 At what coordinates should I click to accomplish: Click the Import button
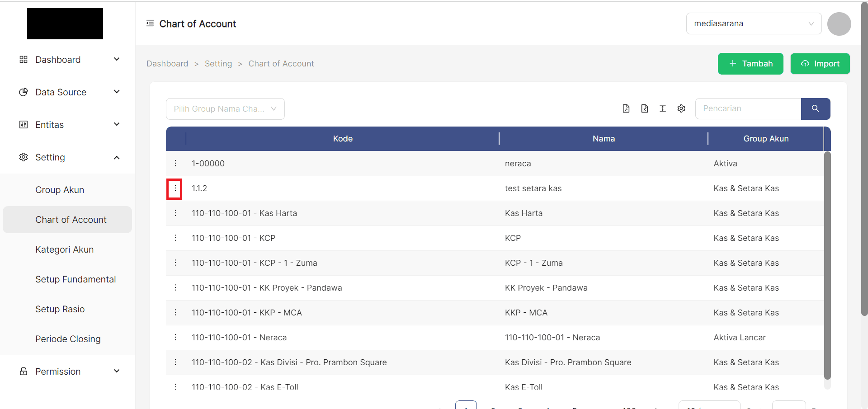tap(820, 64)
